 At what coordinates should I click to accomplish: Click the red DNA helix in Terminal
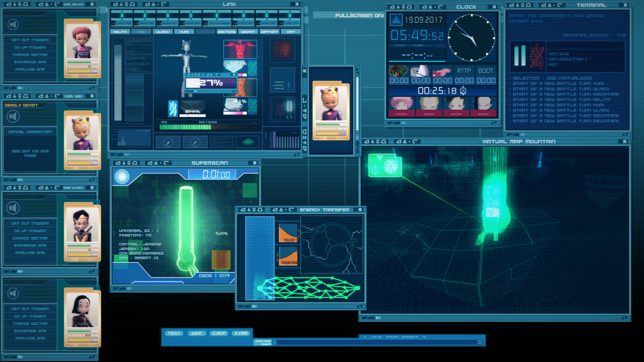(x=536, y=56)
